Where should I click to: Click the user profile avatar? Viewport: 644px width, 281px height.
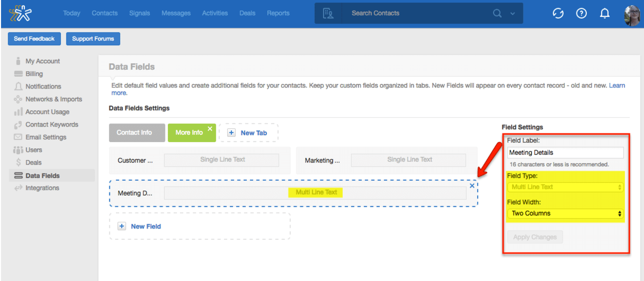[632, 15]
